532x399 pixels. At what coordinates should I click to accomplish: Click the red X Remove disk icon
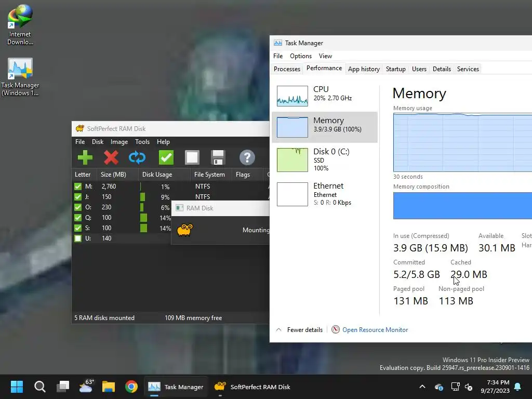(111, 157)
